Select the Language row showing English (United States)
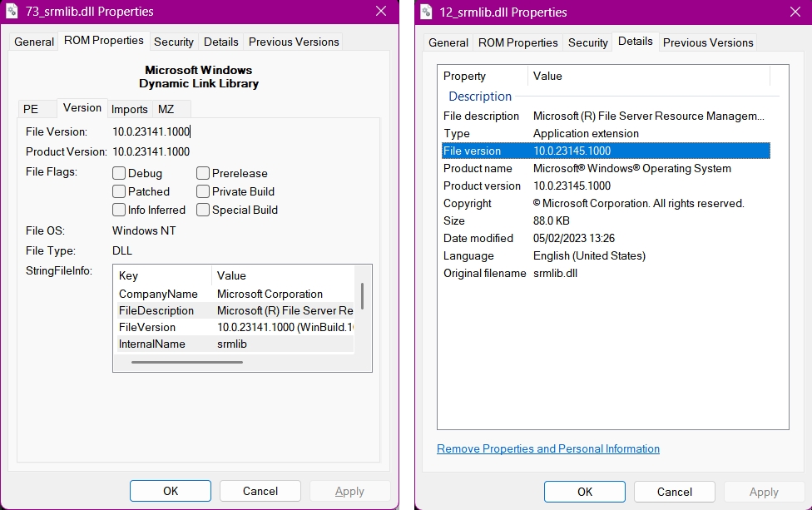 coord(606,255)
